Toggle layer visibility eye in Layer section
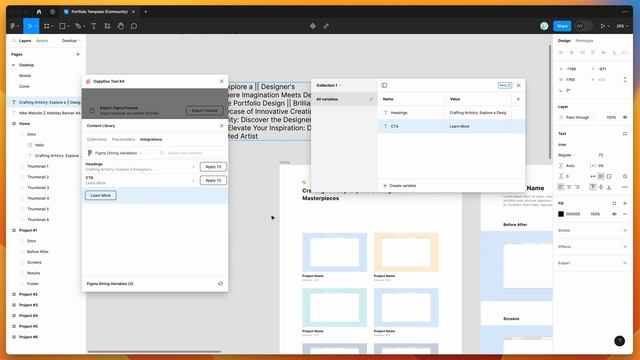Viewport: 640px width, 360px height. point(625,118)
